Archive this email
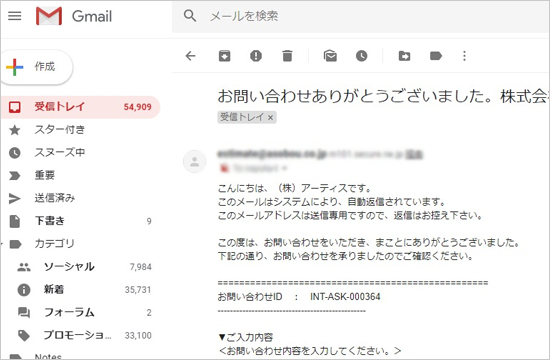Viewport: 550px width, 360px height. tap(224, 56)
